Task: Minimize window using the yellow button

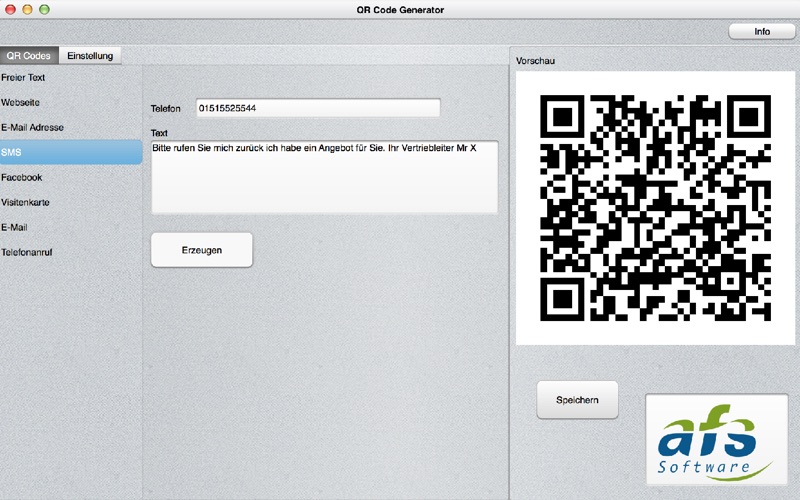Action: coord(28,9)
